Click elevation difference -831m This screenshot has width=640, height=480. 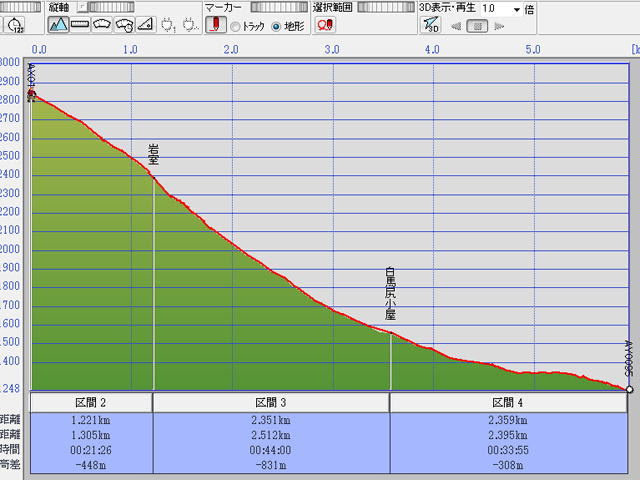(x=271, y=465)
